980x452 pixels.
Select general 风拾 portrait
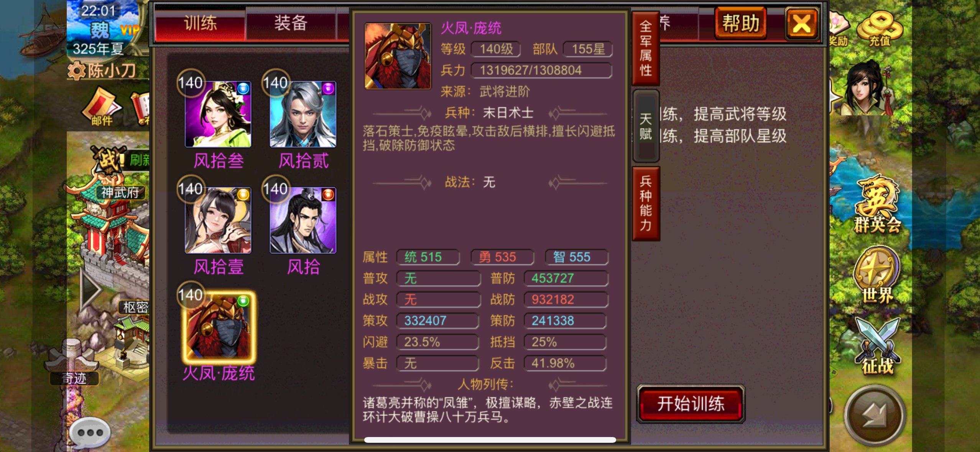tap(303, 220)
